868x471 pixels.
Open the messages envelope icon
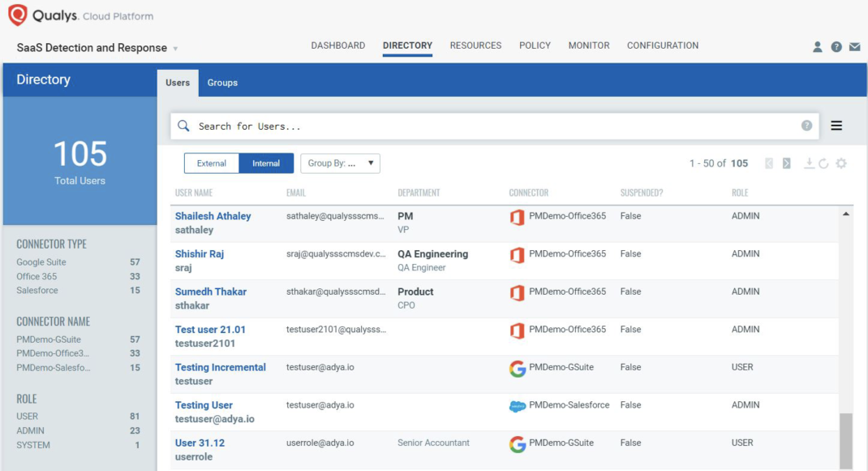(x=854, y=47)
